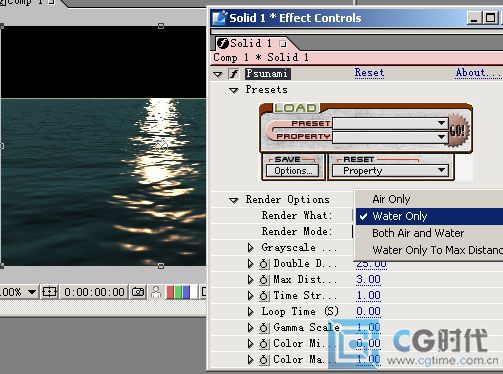The height and width of the screenshot is (374, 503).
Task: Click the Render What label
Action: pos(297,216)
